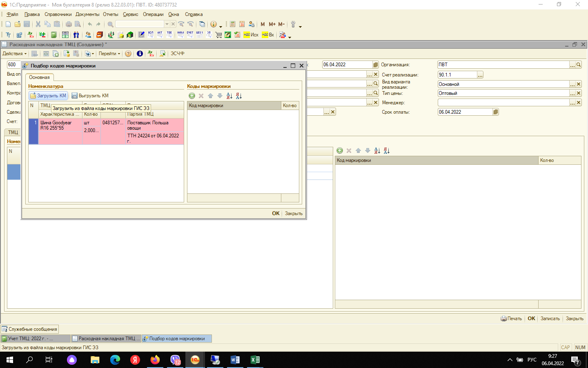Open the calculator icon in main toolbar

pyautogui.click(x=233, y=24)
